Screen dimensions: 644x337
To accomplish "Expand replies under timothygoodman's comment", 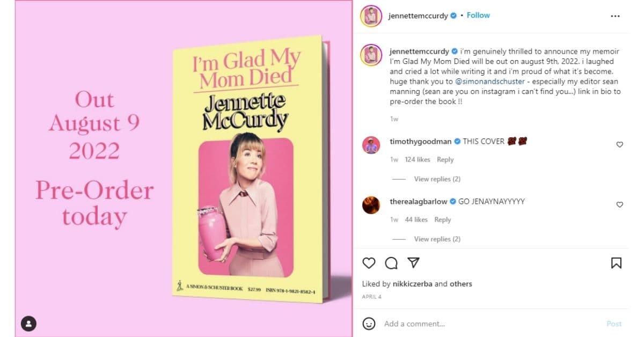I will click(x=437, y=179).
